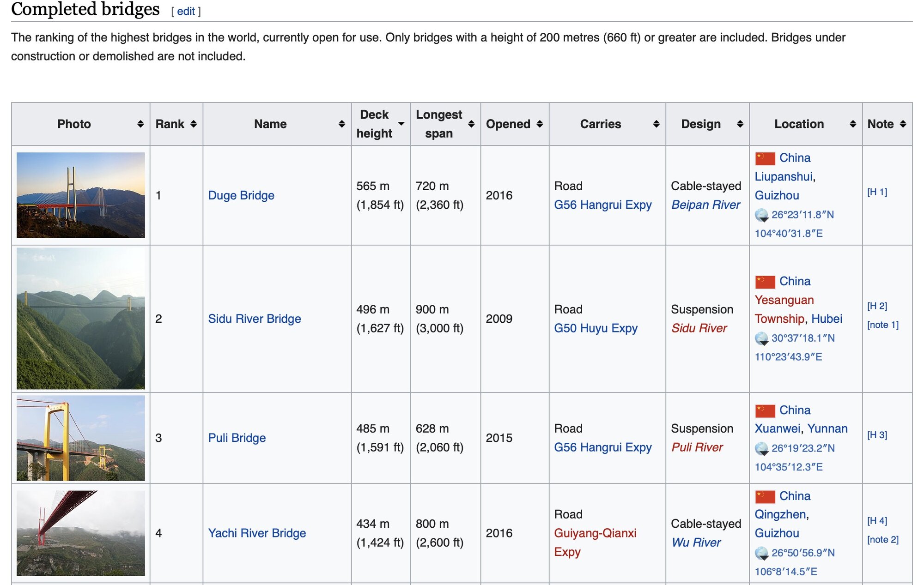
Task: Edit the Completed bridges section
Action: 186,11
